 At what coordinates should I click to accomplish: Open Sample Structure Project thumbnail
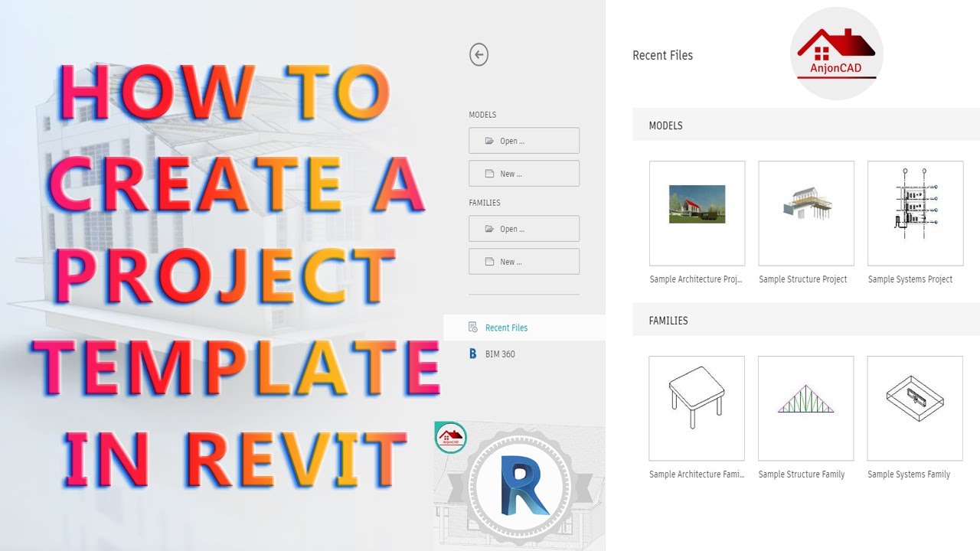pos(806,213)
